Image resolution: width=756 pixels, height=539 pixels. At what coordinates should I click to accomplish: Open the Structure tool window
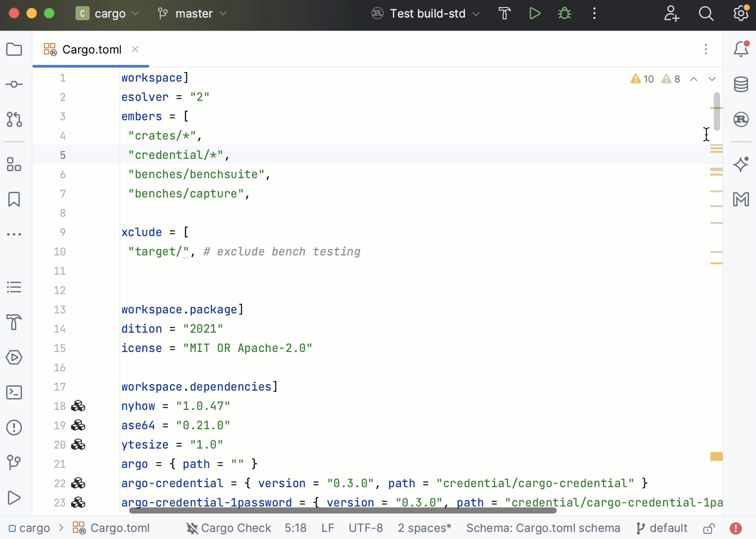14,165
